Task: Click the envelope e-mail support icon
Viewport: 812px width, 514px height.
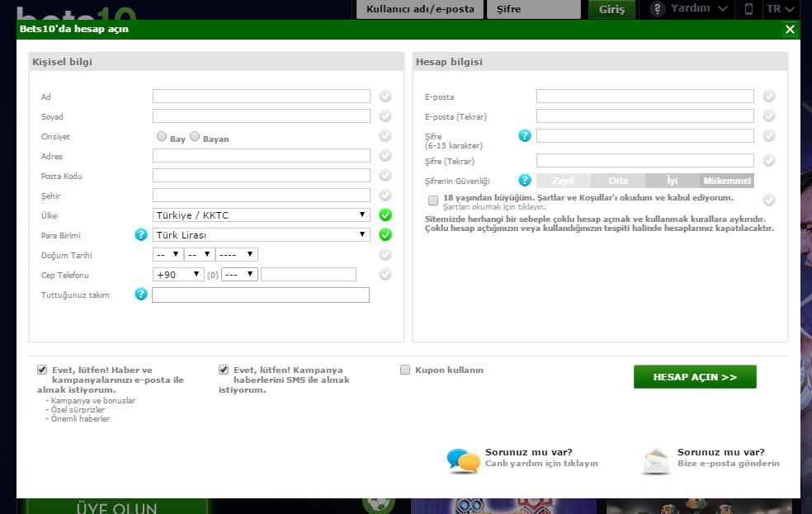Action: [x=656, y=461]
